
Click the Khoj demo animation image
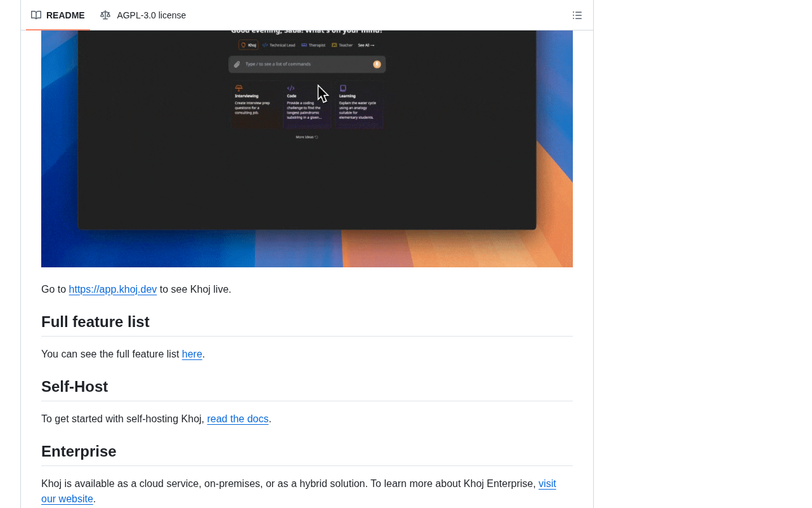[307, 149]
